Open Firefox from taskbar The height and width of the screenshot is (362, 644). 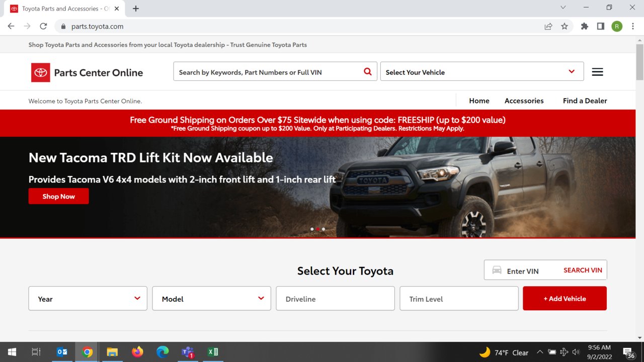137,352
